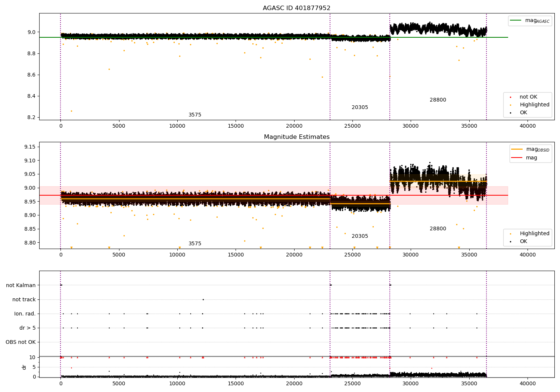This screenshot has height=392, width=560.
Task: Click the 'not track' axis label
Action: 24,300
